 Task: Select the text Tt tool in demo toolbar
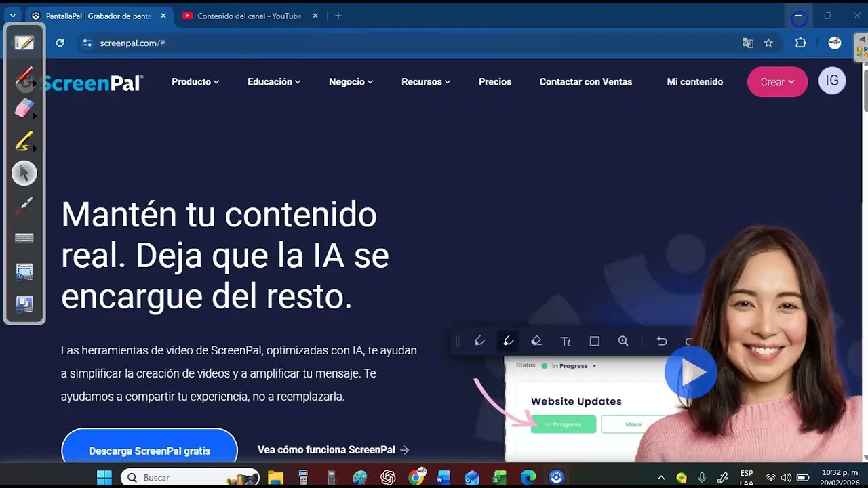tap(566, 341)
